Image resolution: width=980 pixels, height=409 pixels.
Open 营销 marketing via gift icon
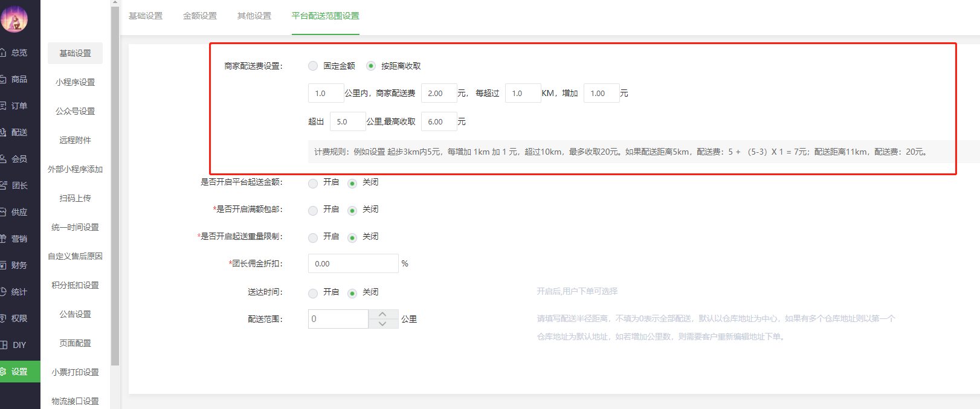tap(3, 239)
